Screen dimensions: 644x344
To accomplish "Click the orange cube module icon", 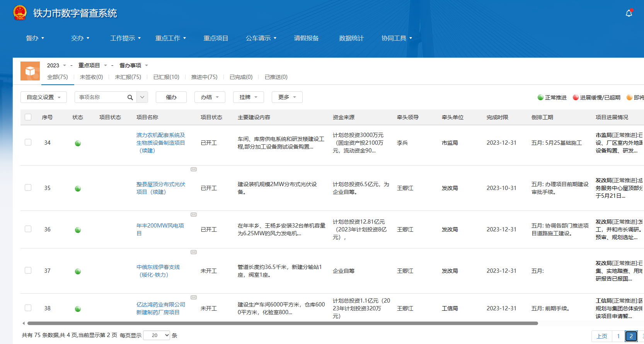I will 30,71.
